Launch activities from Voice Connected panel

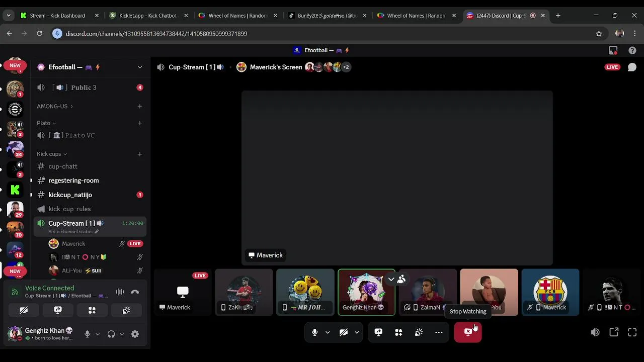92,310
